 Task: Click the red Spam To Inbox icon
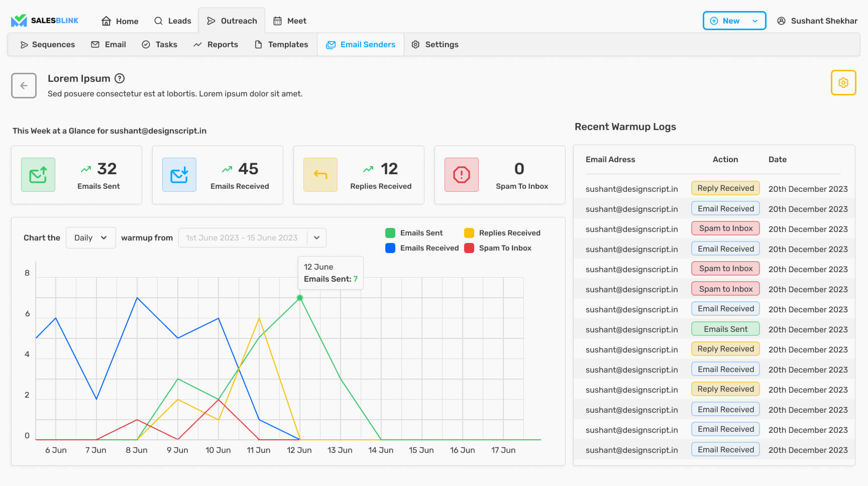pyautogui.click(x=462, y=175)
